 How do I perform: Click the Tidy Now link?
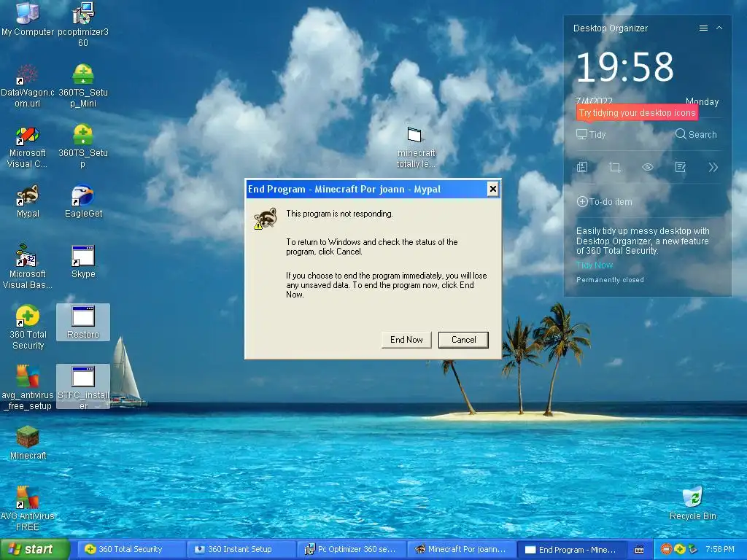[595, 265]
